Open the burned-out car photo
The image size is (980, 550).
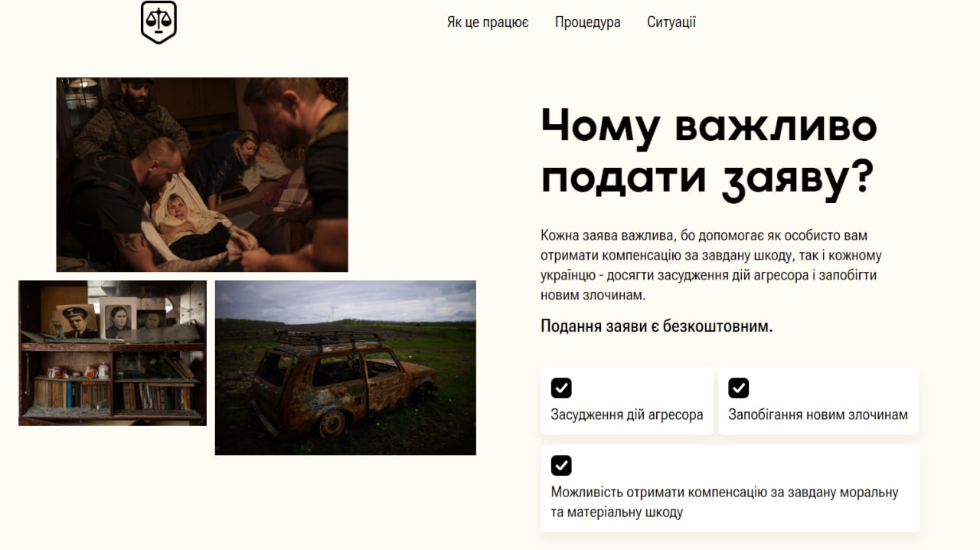(x=345, y=368)
